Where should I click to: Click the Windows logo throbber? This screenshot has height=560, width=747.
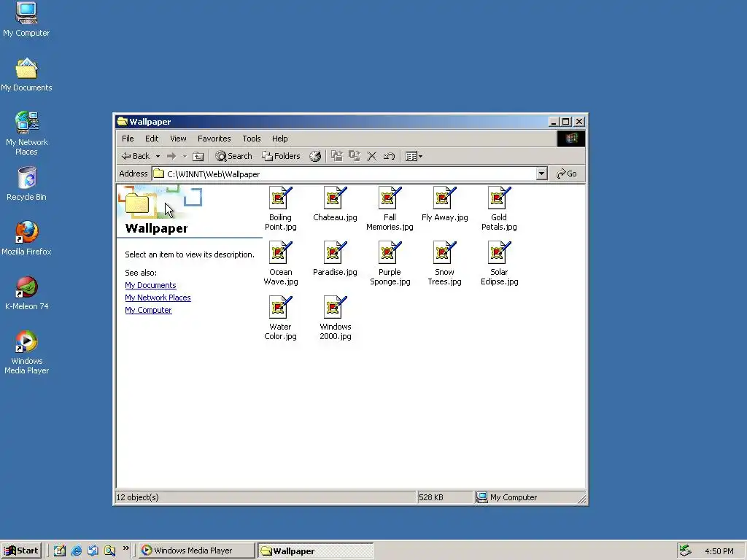571,139
